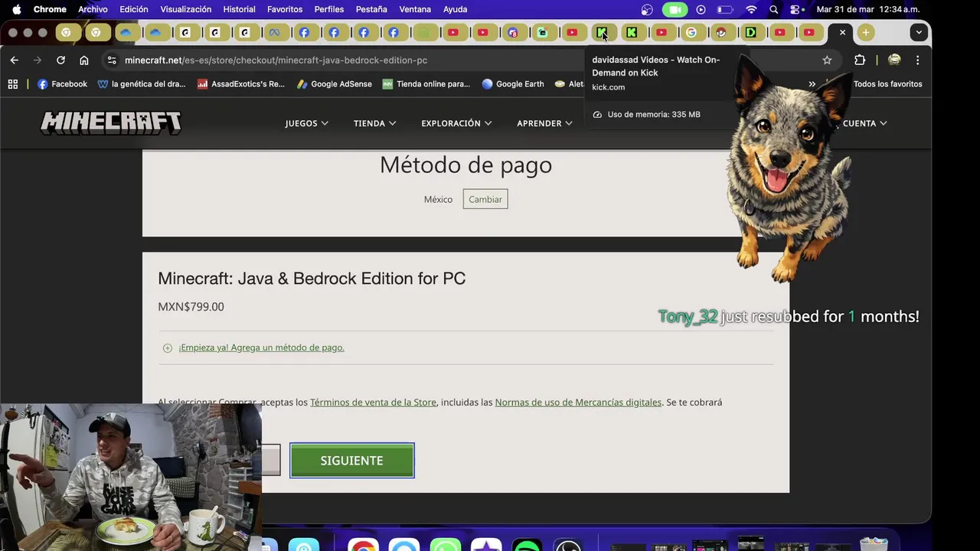This screenshot has width=980, height=551.
Task: Open the Chrome extensions puzzle icon
Action: pyautogui.click(x=860, y=60)
